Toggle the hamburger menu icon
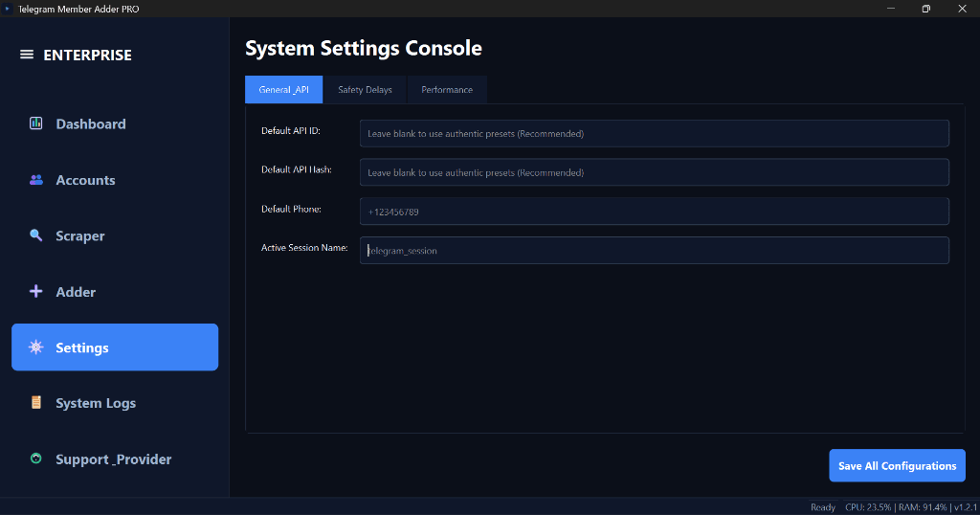The width and height of the screenshot is (980, 515). tap(27, 55)
